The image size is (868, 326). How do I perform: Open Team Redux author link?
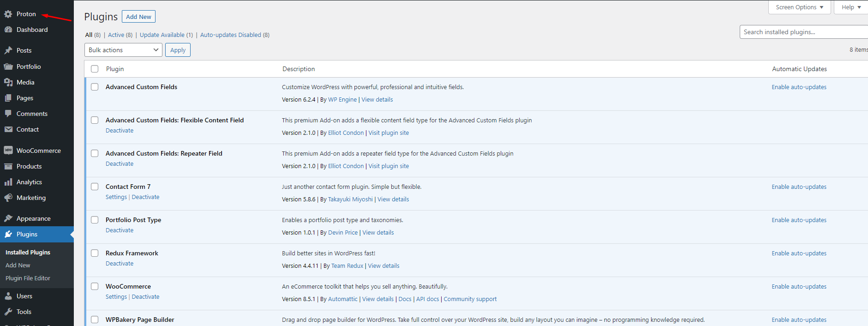pos(347,266)
